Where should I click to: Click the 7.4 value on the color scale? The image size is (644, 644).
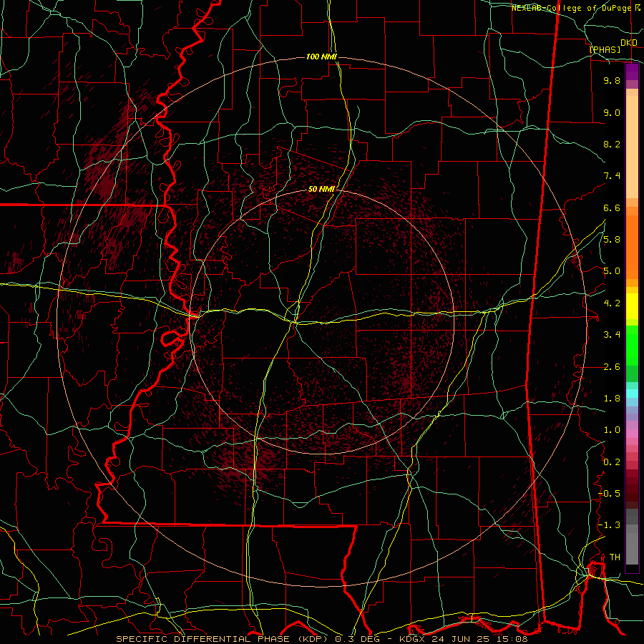(612, 176)
